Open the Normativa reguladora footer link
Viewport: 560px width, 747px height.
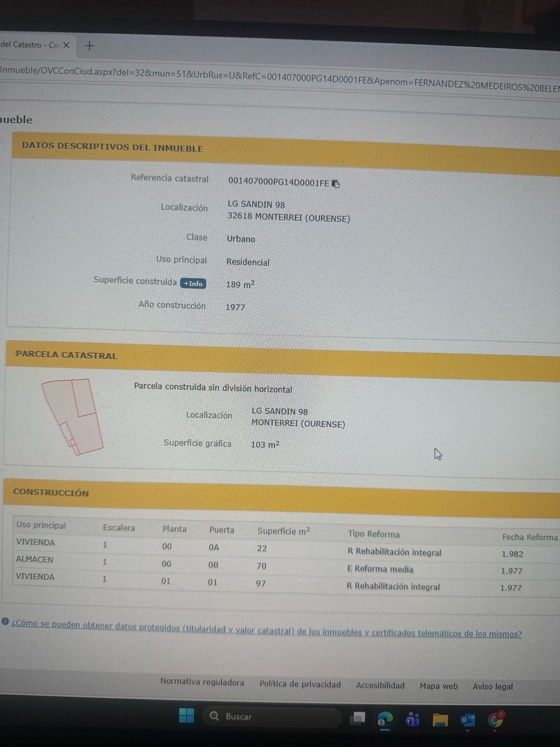click(x=202, y=682)
